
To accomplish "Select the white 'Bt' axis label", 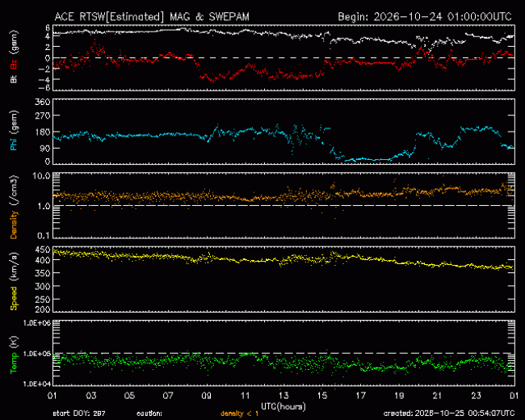I will tap(14, 79).
